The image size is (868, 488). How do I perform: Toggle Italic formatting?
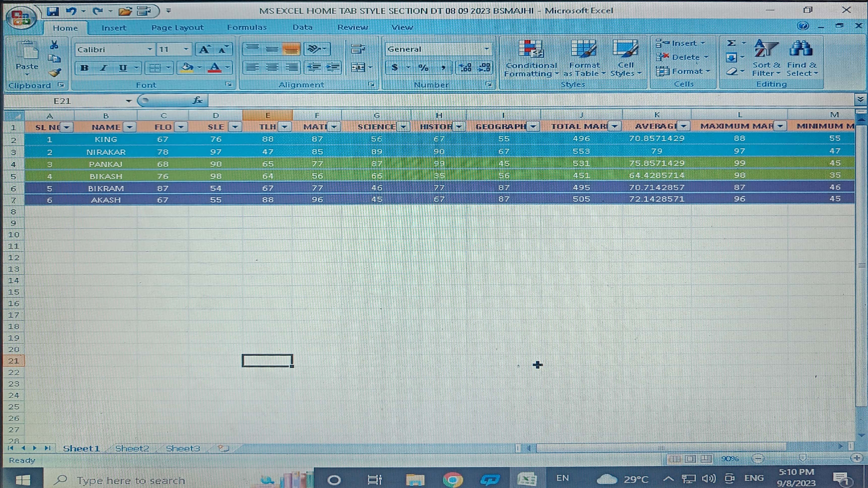104,68
